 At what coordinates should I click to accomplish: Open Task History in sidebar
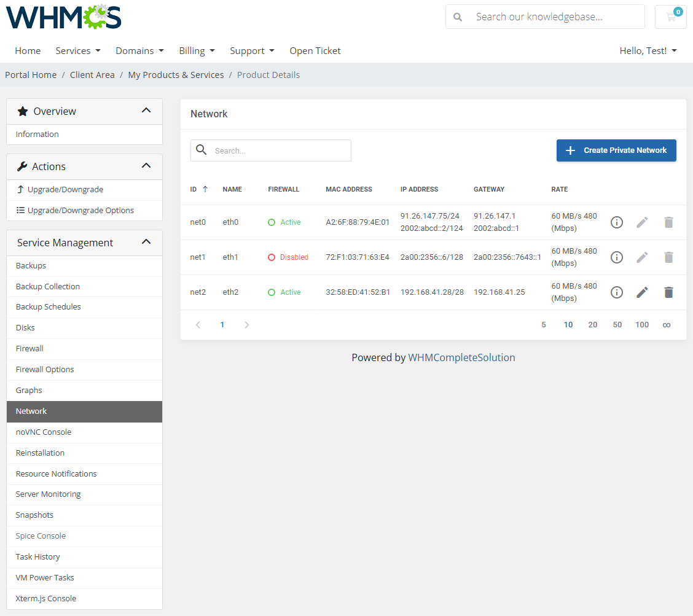pos(84,557)
